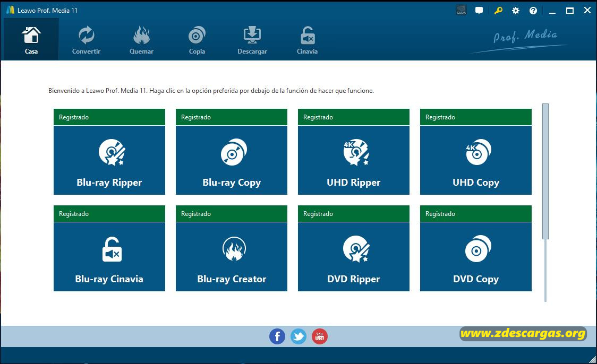Launch module via Blu-ray Creator label
This screenshot has width=597, height=364.
click(232, 279)
